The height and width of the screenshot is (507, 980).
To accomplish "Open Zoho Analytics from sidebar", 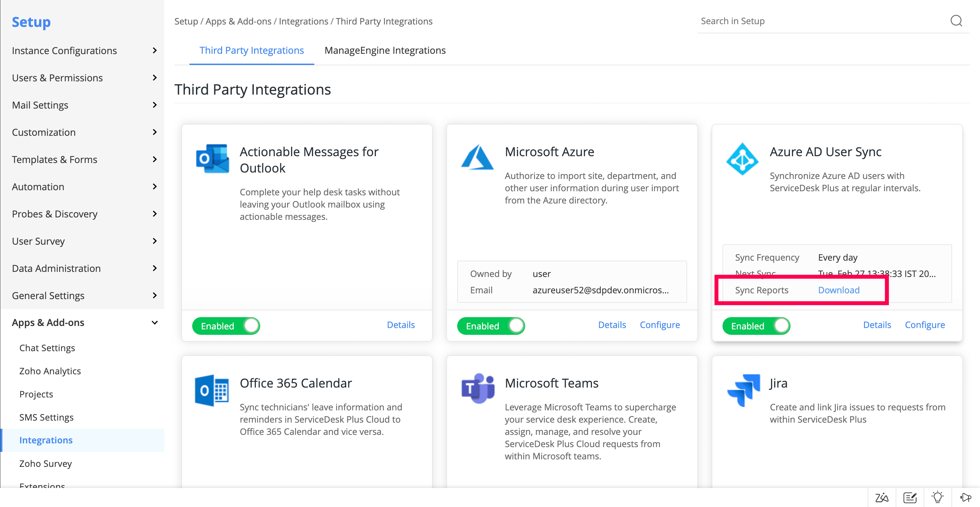I will point(50,371).
